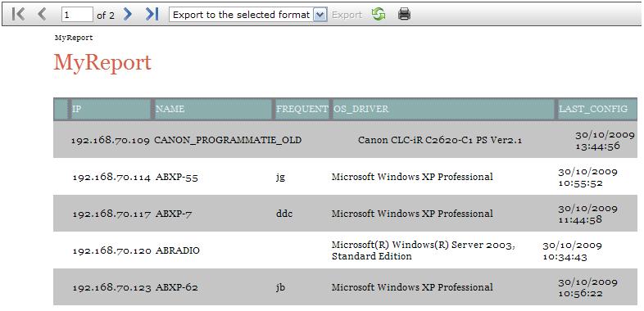
Task: Click the NAME column header
Action: click(x=213, y=109)
